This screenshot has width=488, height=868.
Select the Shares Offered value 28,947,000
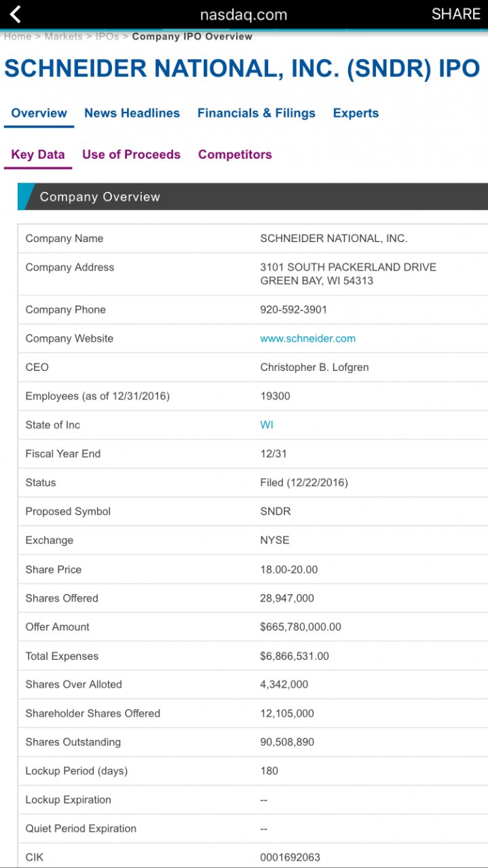click(x=287, y=598)
